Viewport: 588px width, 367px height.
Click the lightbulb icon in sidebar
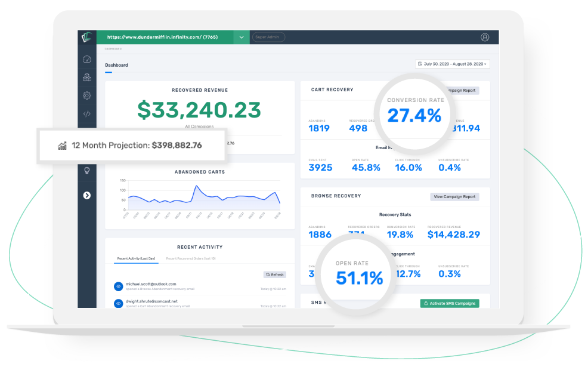click(x=87, y=171)
